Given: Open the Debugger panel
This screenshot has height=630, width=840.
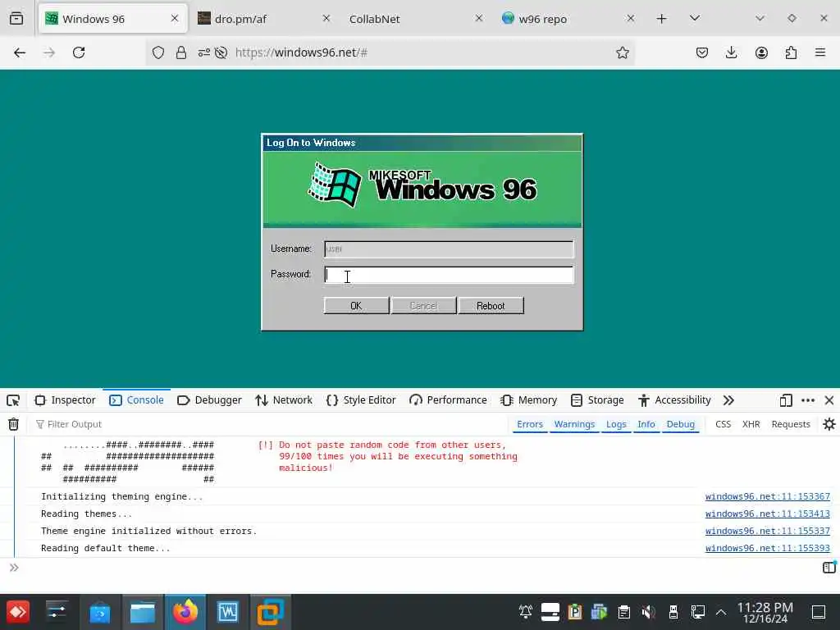Looking at the screenshot, I should (x=209, y=400).
